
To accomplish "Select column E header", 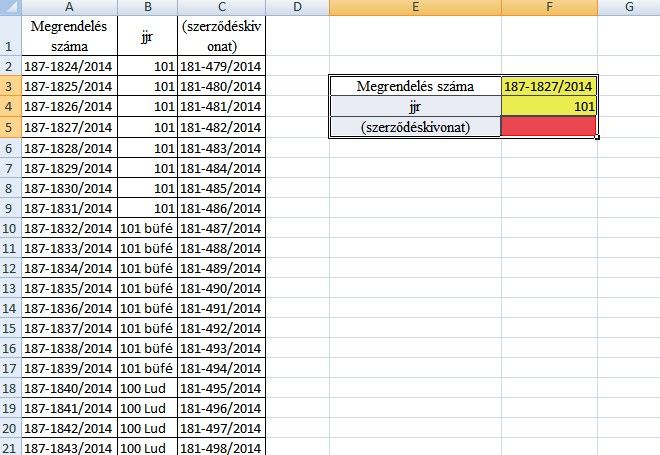I will (x=415, y=7).
